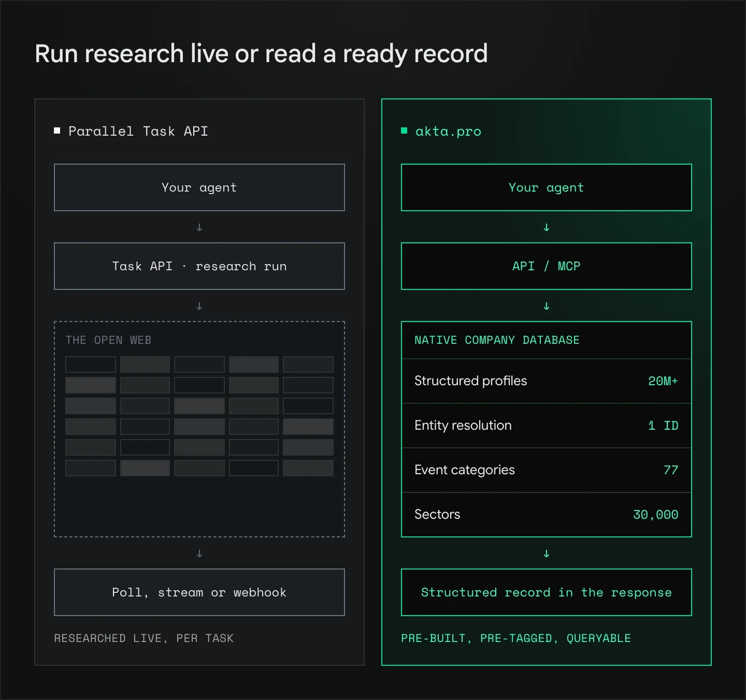The image size is (746, 700).
Task: Click the heading "Run research live or read a ready record"
Action: (x=261, y=54)
